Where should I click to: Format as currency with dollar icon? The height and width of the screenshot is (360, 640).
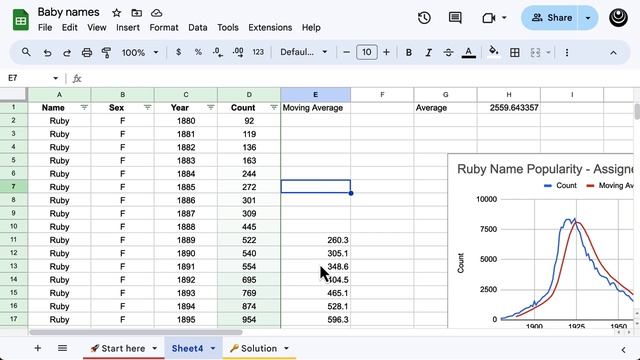178,52
